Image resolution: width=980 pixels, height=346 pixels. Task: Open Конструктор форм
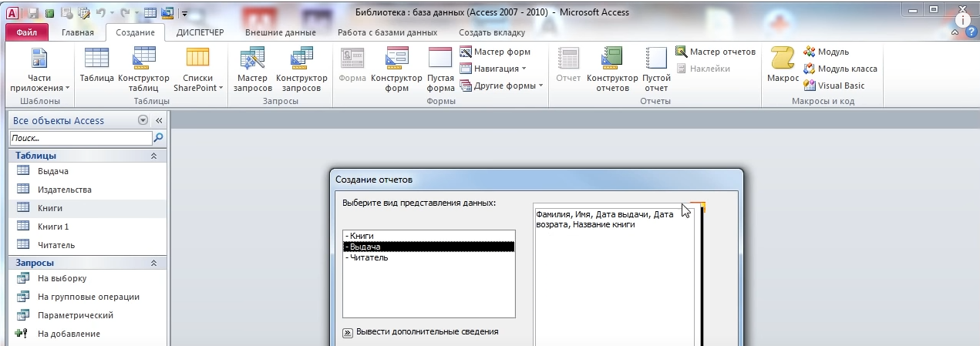pyautogui.click(x=396, y=70)
